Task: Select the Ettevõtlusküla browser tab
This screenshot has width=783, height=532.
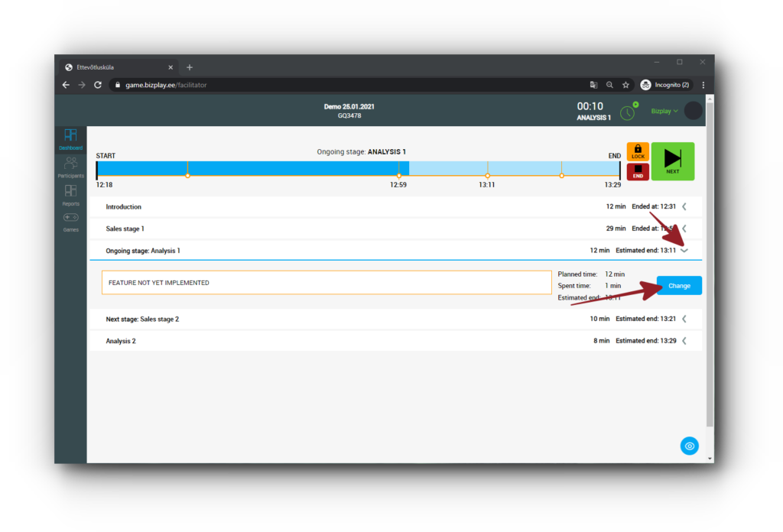Action: 119,67
